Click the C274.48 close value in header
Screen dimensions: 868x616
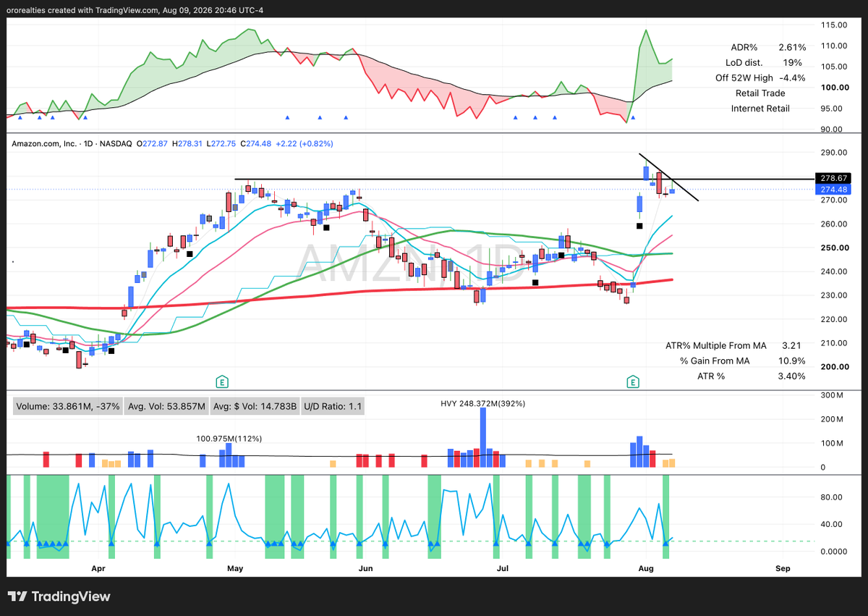tap(256, 144)
